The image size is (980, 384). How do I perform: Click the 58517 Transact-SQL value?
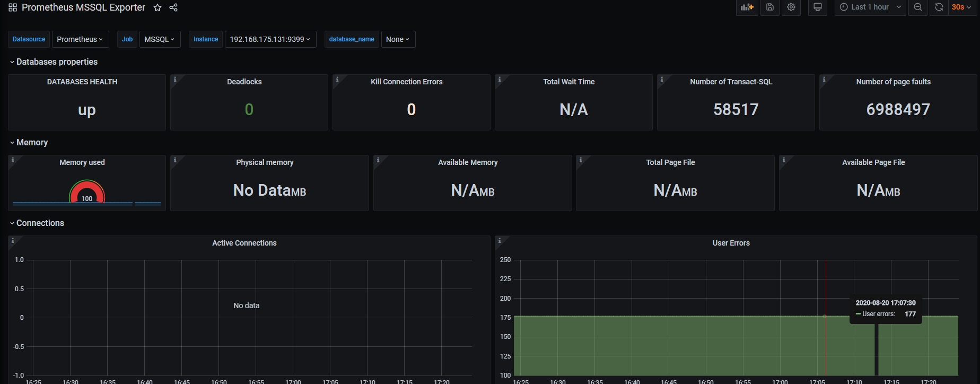tap(736, 109)
